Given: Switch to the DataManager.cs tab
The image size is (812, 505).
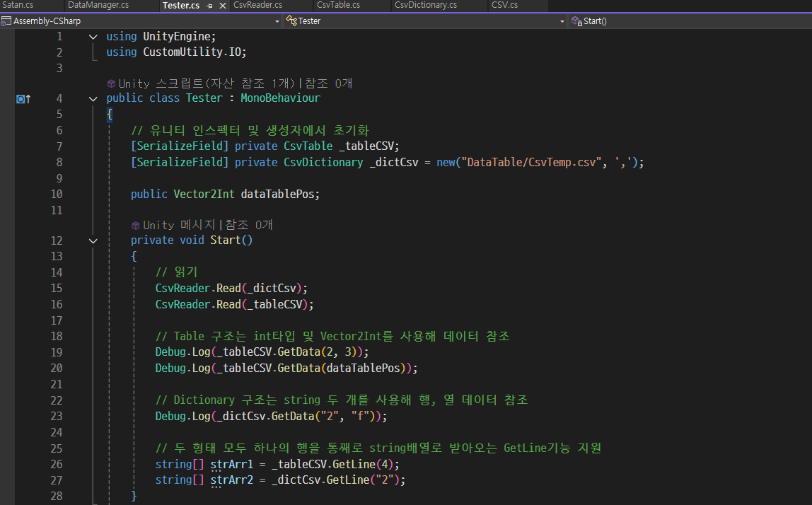Looking at the screenshot, I should pyautogui.click(x=98, y=5).
